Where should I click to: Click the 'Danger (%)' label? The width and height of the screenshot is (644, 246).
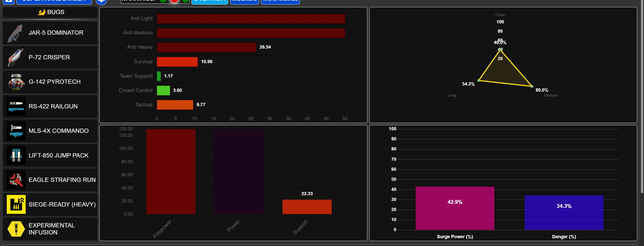click(x=564, y=237)
